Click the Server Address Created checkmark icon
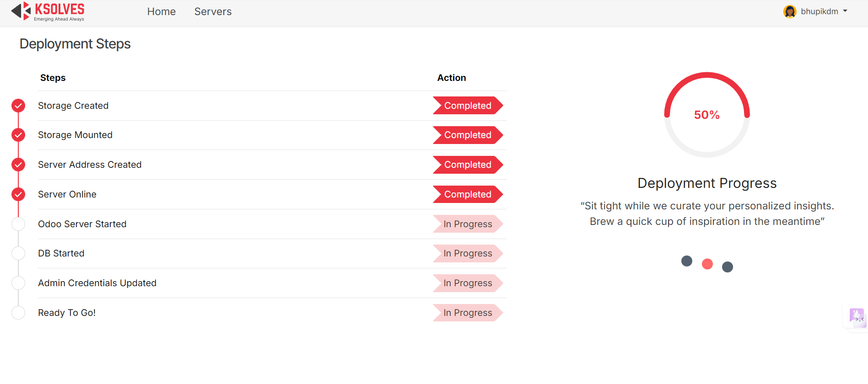 pyautogui.click(x=18, y=165)
